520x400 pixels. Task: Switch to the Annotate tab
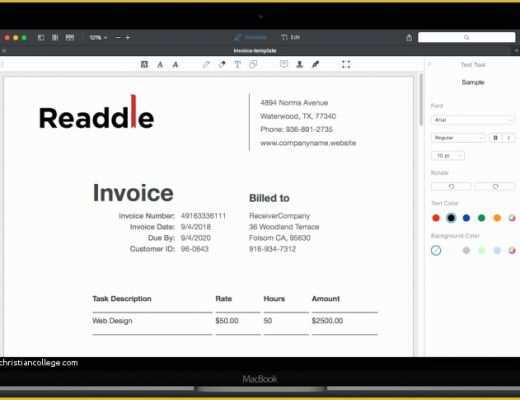coord(250,37)
